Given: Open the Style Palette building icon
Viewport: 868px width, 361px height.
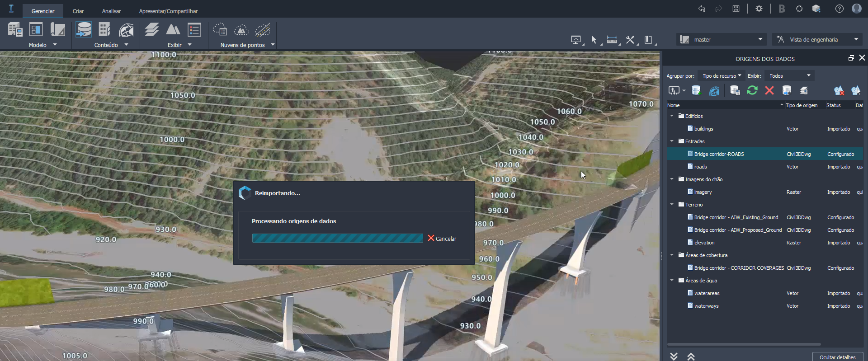Looking at the screenshot, I should [x=104, y=30].
